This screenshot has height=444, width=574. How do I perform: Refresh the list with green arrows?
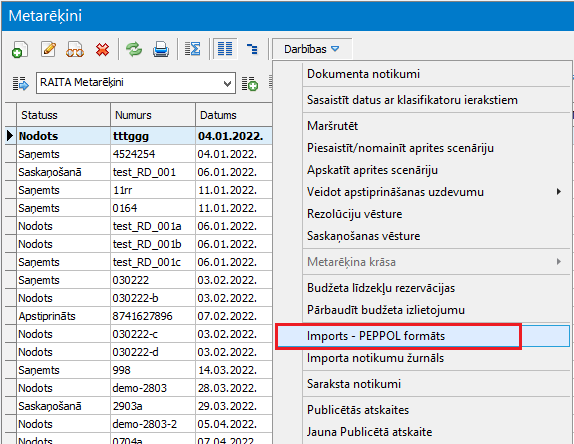[134, 49]
